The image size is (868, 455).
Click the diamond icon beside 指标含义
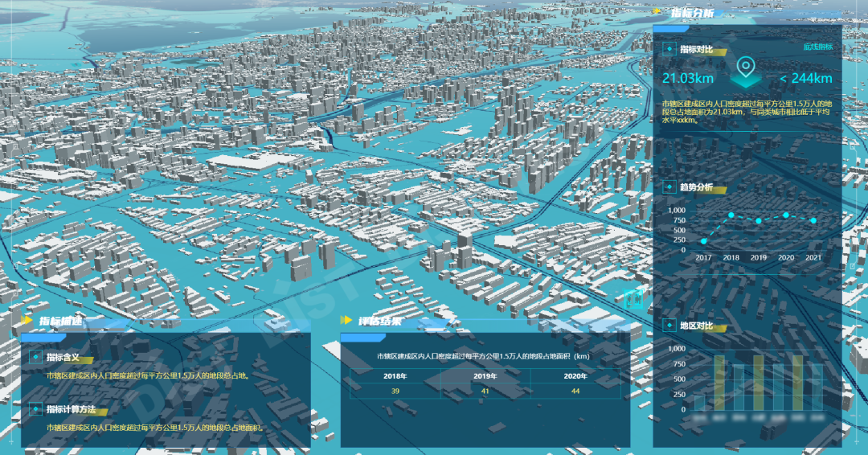pos(35,357)
